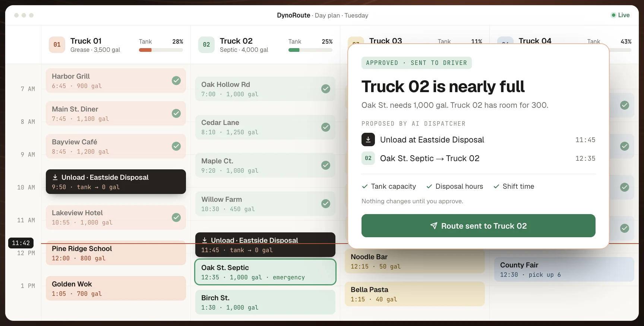Open the Birch St. 1:30 stop
This screenshot has height=326, width=644.
point(265,303)
